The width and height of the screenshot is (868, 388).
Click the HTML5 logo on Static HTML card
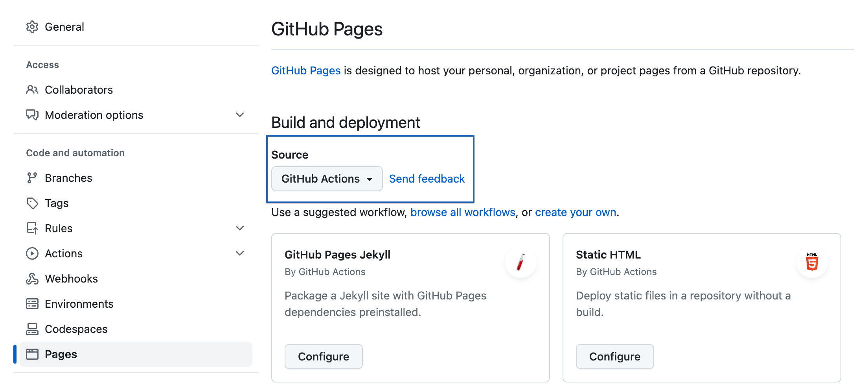812,262
